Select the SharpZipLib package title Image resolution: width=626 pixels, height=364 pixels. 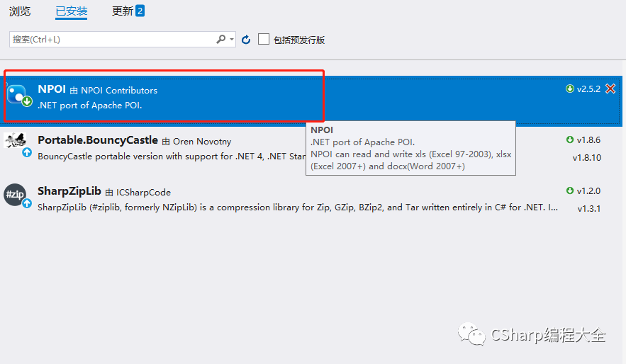click(x=69, y=191)
